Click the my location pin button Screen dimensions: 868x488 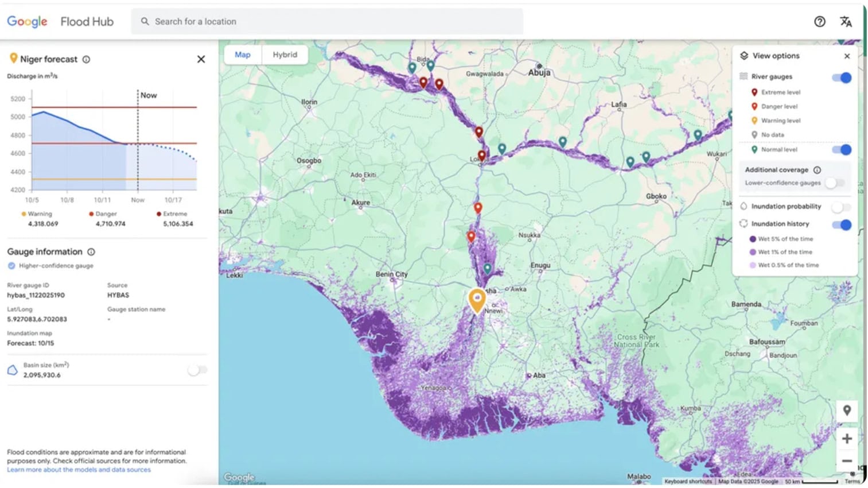tap(847, 411)
